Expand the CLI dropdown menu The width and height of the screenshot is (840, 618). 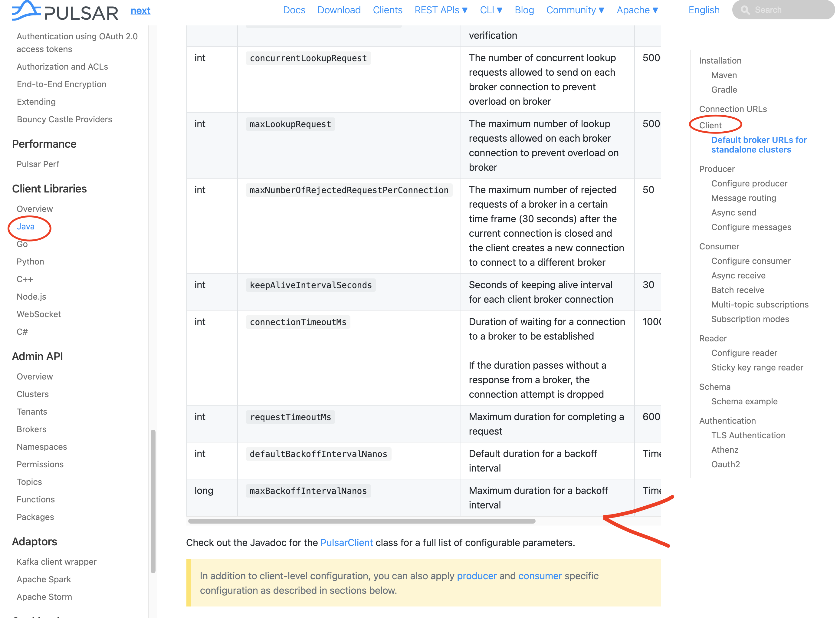click(x=491, y=10)
